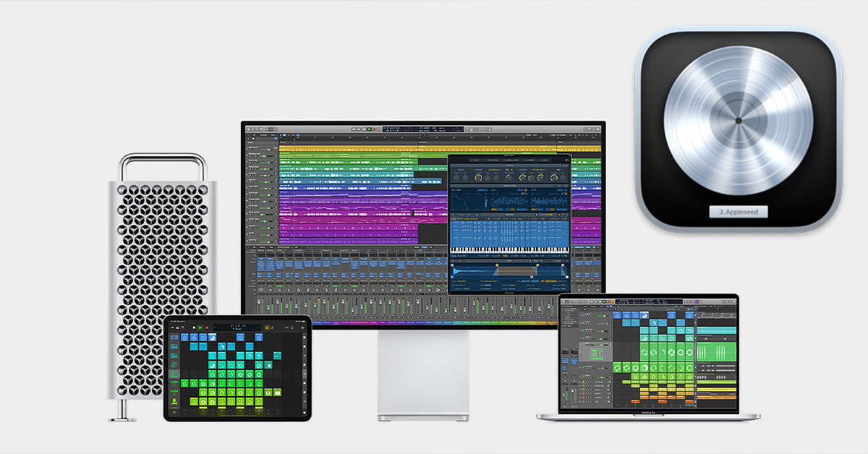
Task: Click the first mixer channel fader on the large display
Action: [259, 301]
